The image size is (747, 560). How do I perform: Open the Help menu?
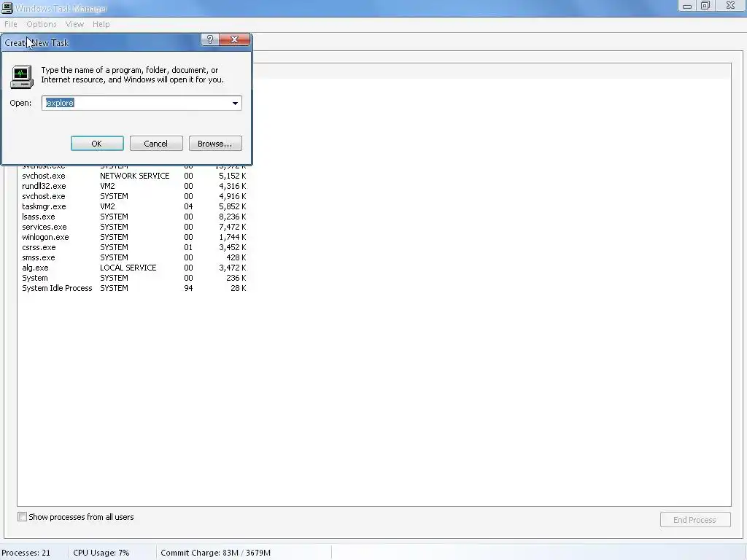101,24
